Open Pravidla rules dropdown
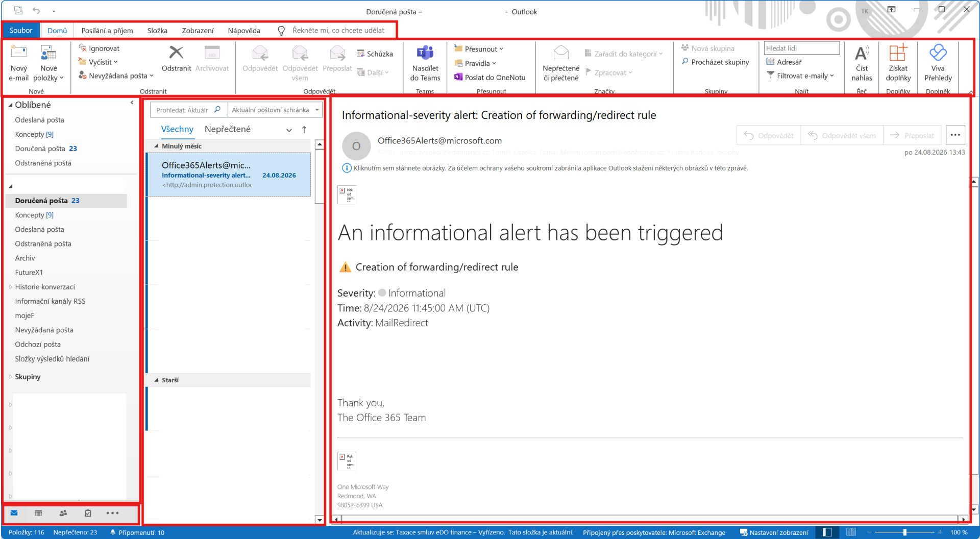 (475, 63)
